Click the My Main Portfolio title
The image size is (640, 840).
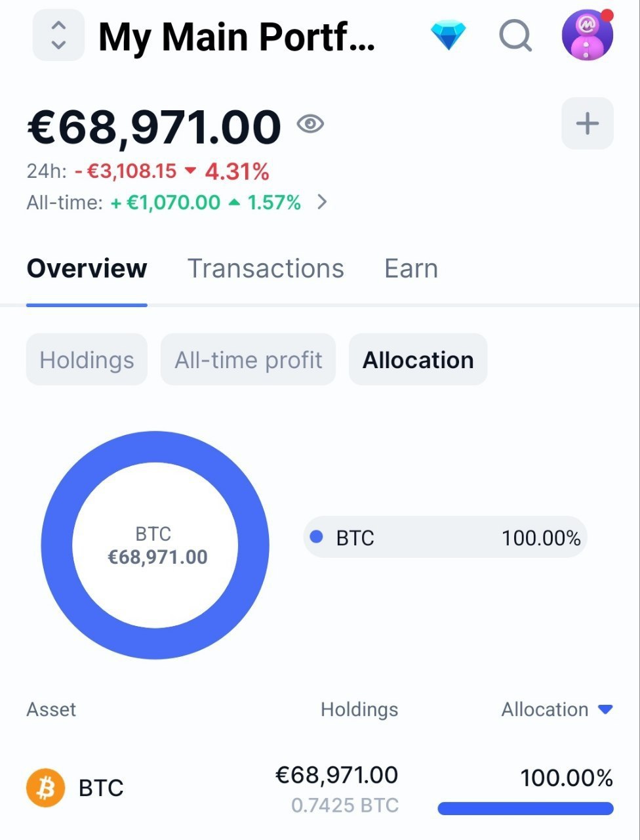point(236,37)
